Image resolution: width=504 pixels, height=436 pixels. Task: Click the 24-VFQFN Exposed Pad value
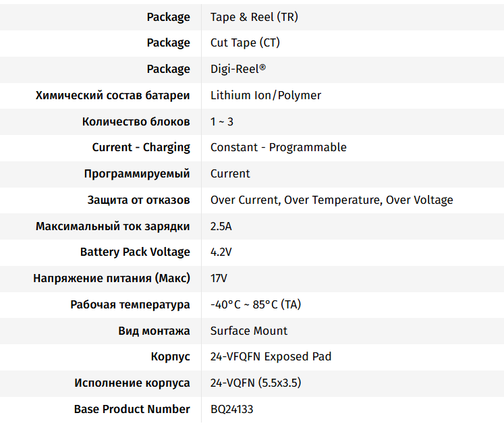271,356
